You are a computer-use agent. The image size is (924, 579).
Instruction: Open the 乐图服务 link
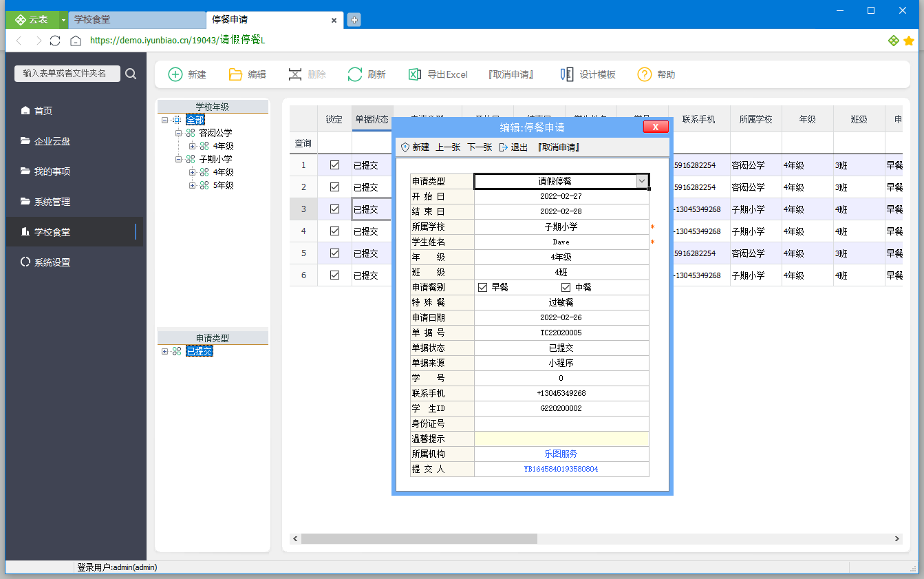point(561,454)
